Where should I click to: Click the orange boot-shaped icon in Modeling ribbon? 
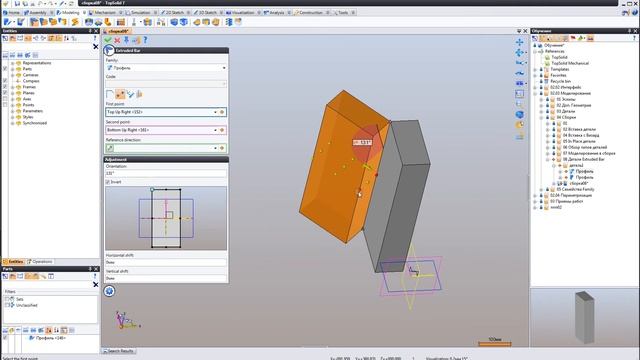108,22
